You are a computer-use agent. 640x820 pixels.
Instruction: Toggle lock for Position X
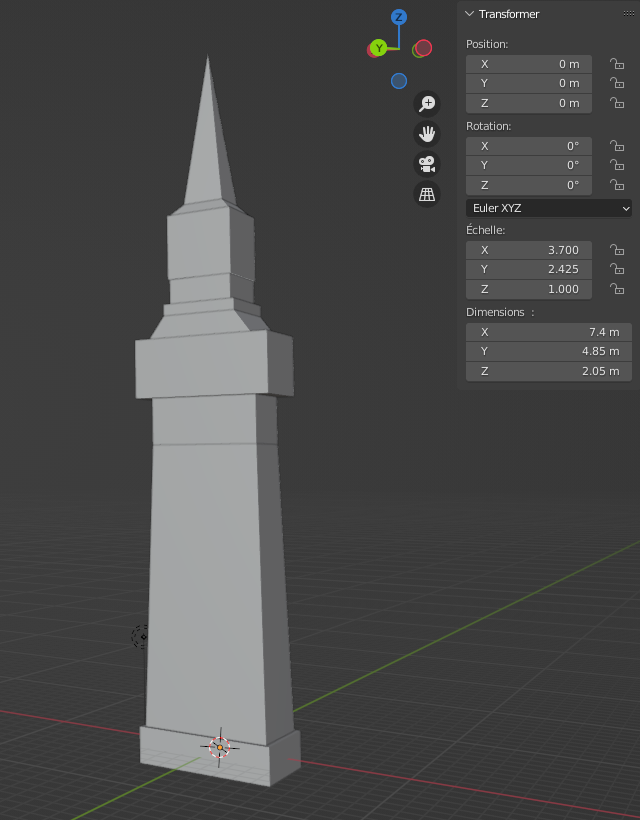(x=617, y=64)
